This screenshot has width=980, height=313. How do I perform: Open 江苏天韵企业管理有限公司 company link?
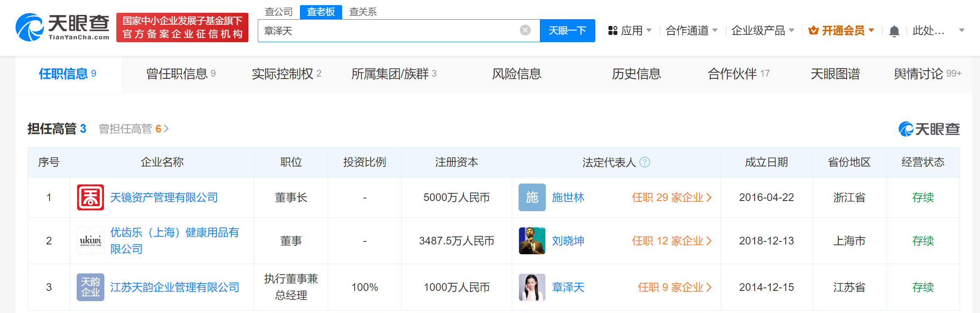[x=175, y=287]
